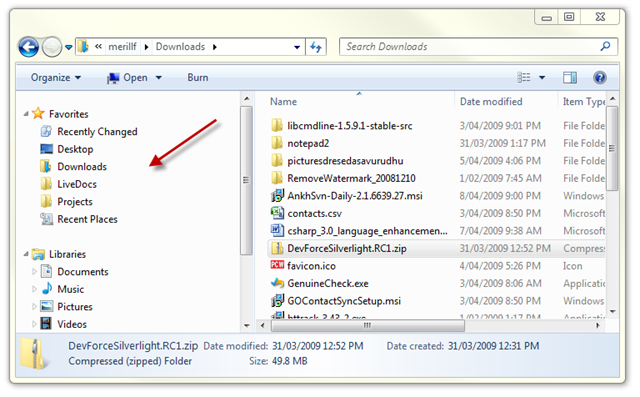
Task: Open the Organize menu
Action: (x=56, y=78)
